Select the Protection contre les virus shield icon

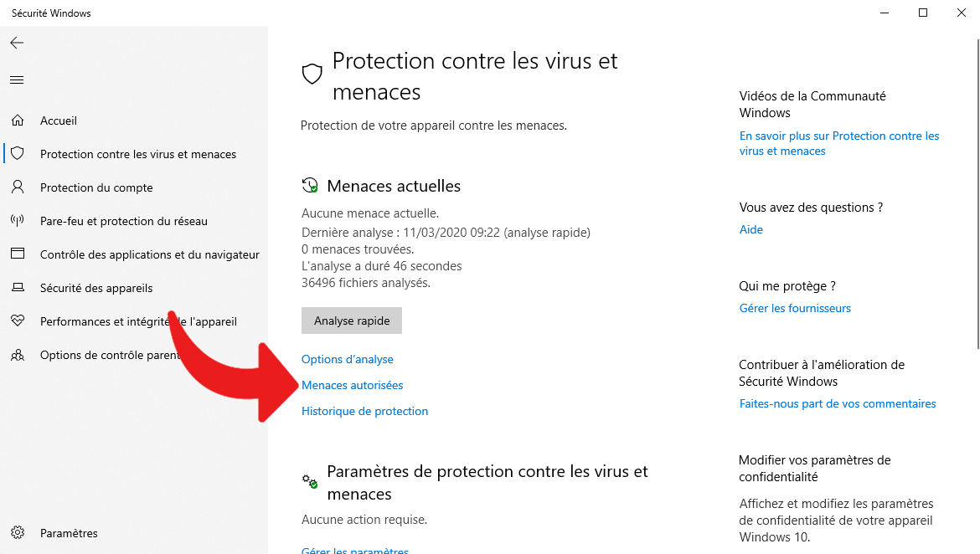18,153
